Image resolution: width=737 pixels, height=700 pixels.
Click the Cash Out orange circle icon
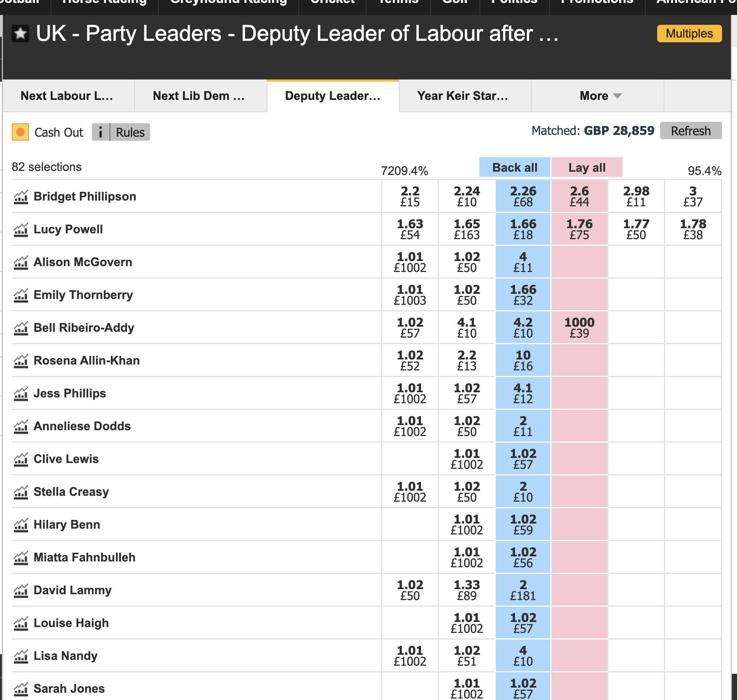[20, 132]
